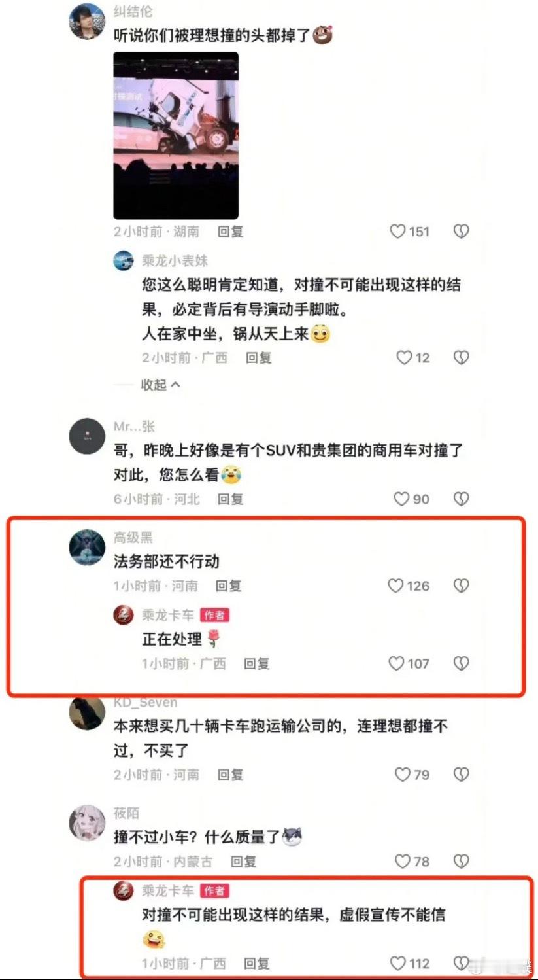Open 纠结伦's profile avatar
The height and width of the screenshot is (980, 538).
pos(87,22)
